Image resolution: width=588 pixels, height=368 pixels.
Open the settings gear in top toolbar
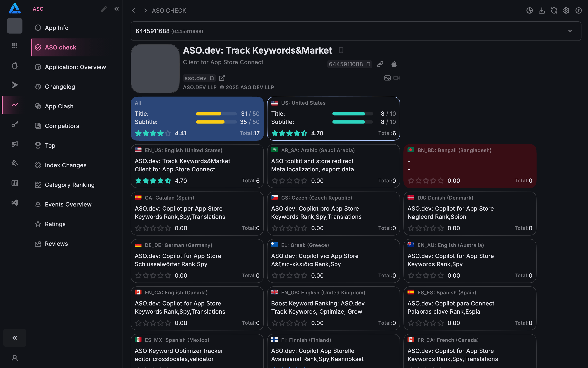566,10
